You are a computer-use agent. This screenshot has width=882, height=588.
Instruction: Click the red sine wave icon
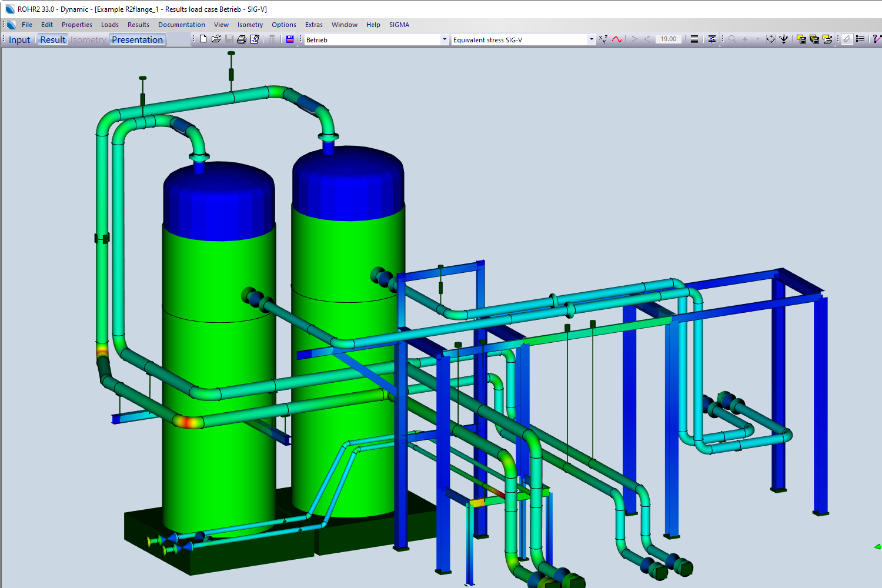click(616, 39)
